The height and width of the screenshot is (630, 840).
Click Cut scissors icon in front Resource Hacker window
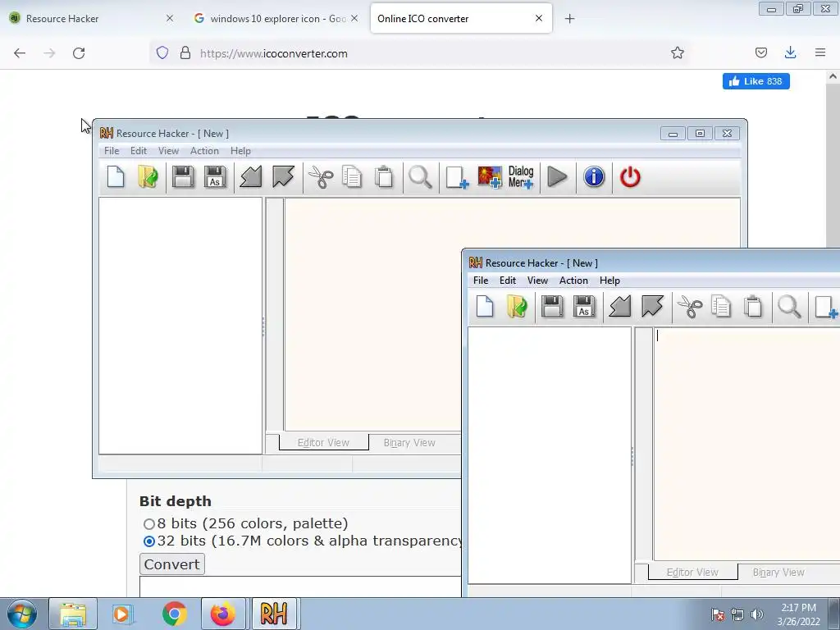(x=690, y=307)
